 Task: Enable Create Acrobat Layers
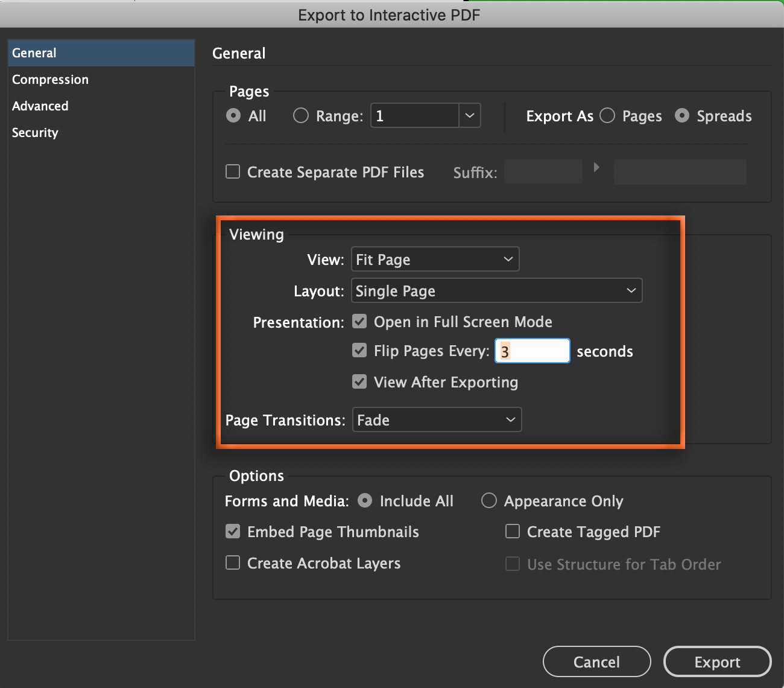point(233,562)
